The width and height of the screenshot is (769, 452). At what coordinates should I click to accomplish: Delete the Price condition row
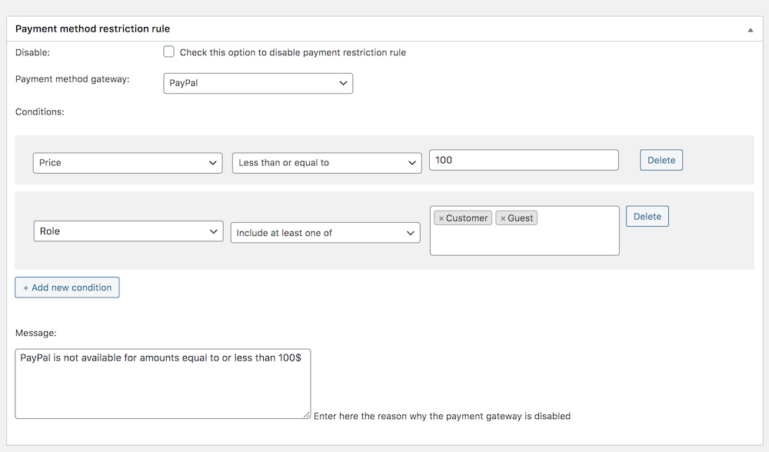point(661,160)
